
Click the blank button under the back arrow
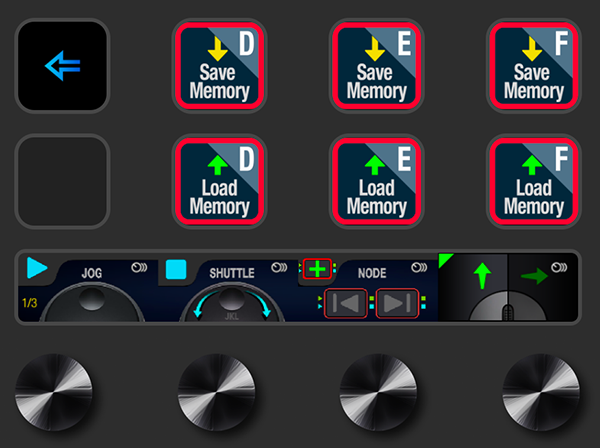point(62,181)
